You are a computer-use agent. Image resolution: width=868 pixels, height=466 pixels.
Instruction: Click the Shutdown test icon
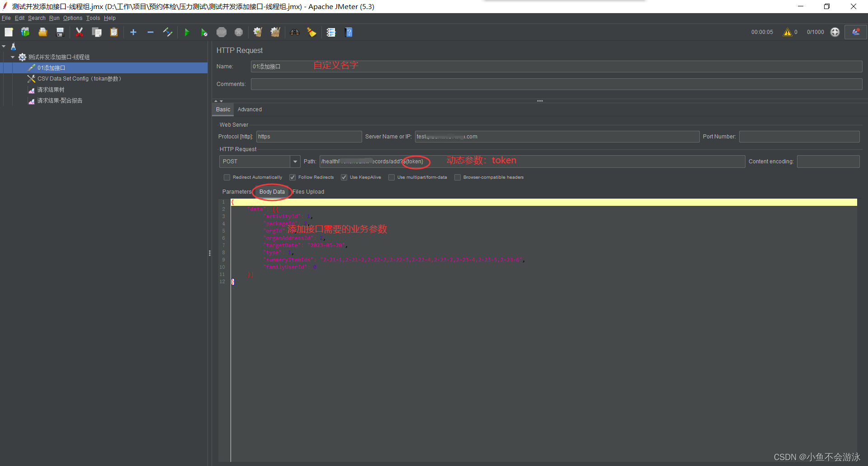(x=239, y=32)
